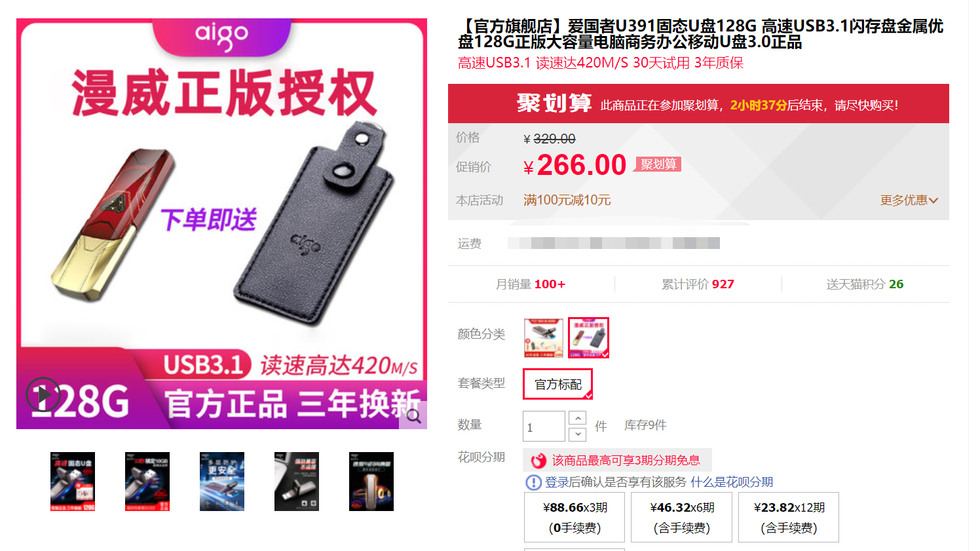Decrease quantity with the down arrow
The image size is (980, 551).
pos(577,434)
